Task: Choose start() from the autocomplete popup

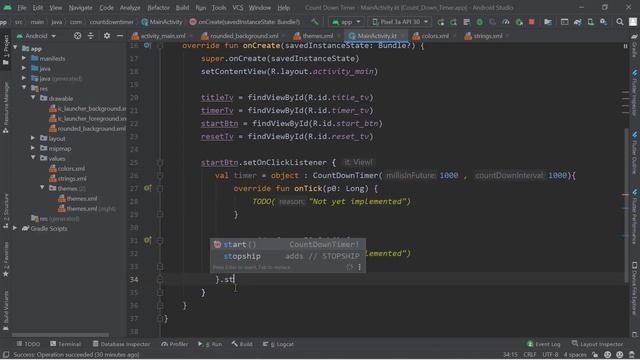Action: coord(287,244)
